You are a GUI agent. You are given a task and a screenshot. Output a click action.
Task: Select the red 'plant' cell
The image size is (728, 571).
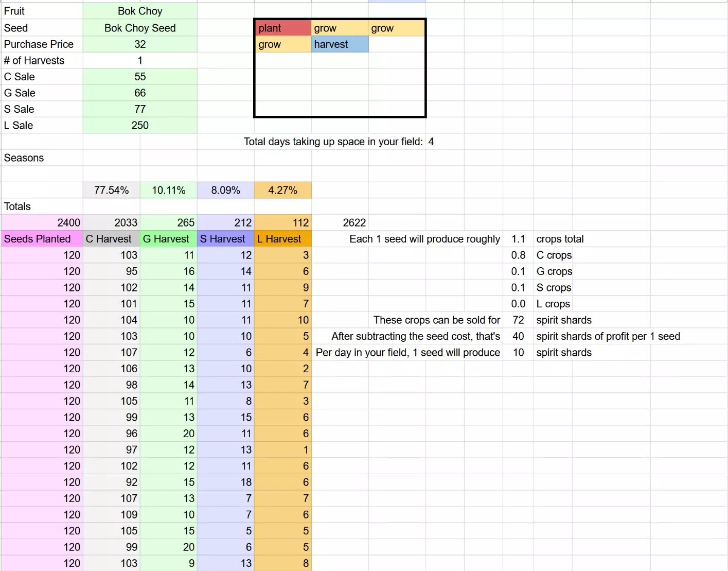pyautogui.click(x=282, y=28)
